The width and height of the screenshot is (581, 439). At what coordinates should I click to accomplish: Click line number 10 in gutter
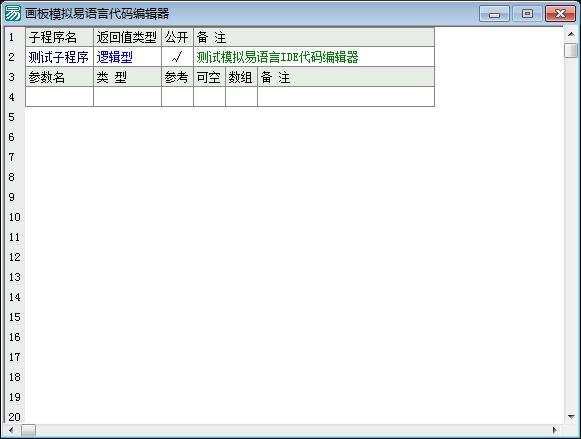pos(14,217)
